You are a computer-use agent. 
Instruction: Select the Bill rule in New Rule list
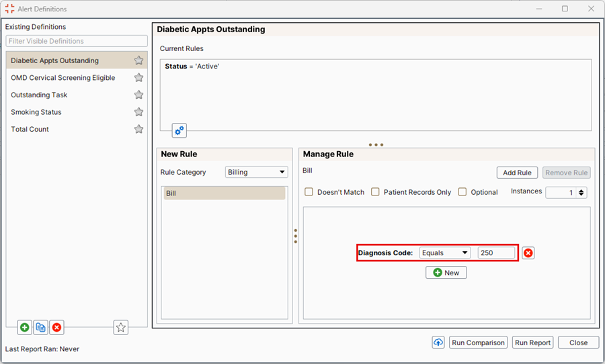pos(225,193)
